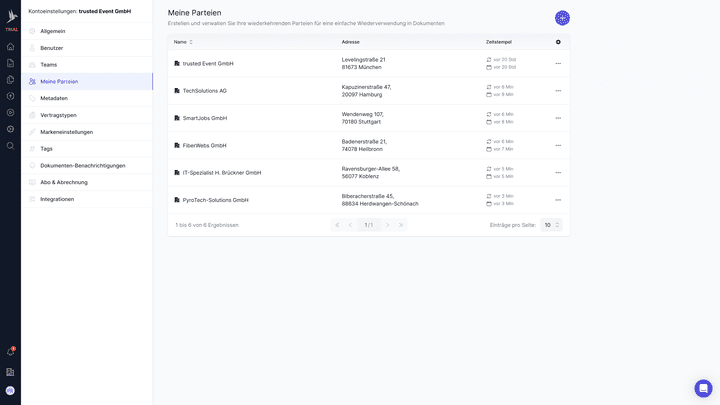Click the last page arrow in pagination

click(x=401, y=225)
